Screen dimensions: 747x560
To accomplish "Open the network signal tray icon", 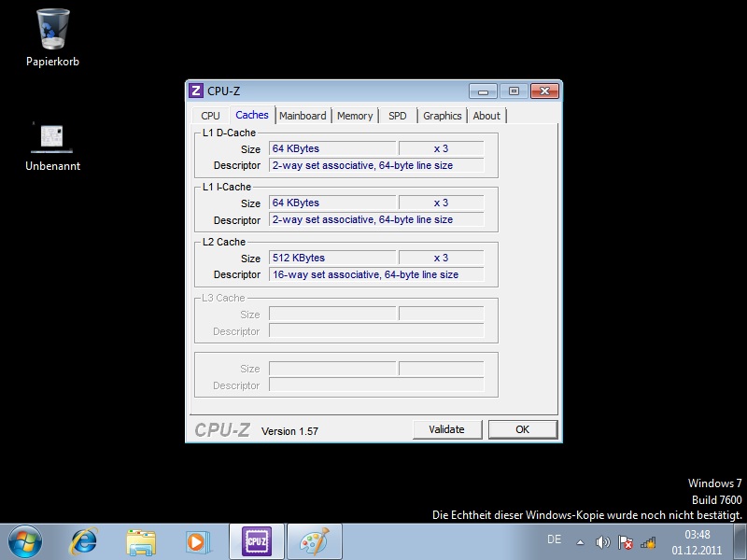I will pyautogui.click(x=648, y=542).
